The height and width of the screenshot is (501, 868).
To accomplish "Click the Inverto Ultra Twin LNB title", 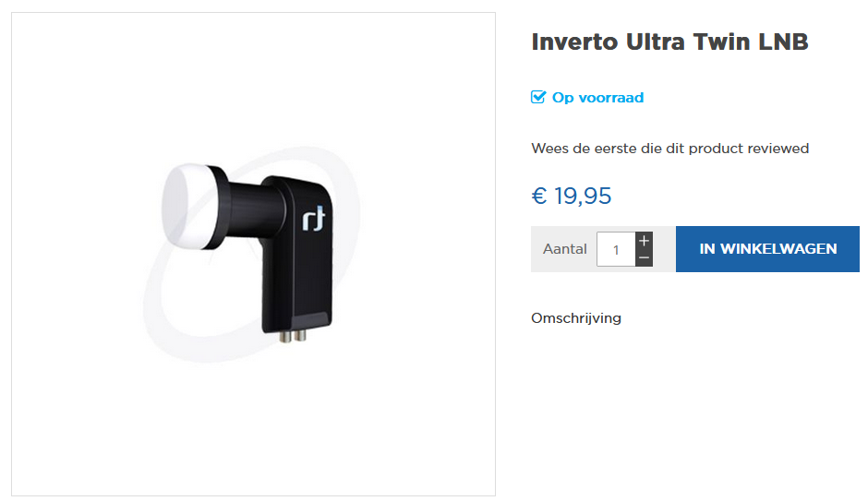I will point(669,42).
